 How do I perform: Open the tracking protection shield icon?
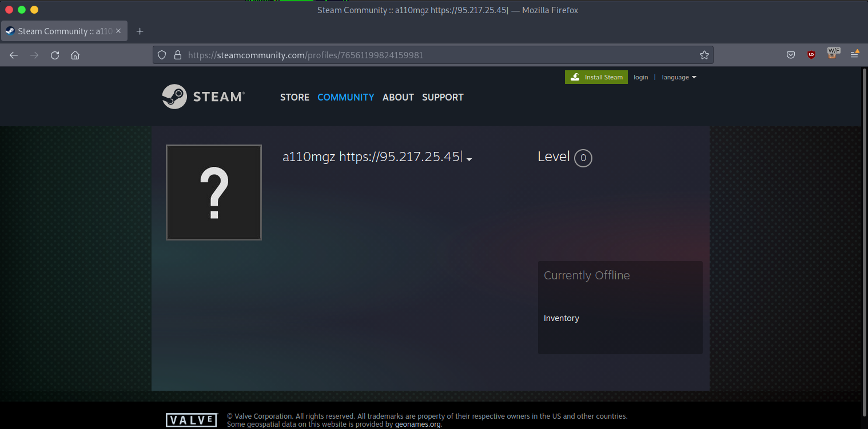162,55
